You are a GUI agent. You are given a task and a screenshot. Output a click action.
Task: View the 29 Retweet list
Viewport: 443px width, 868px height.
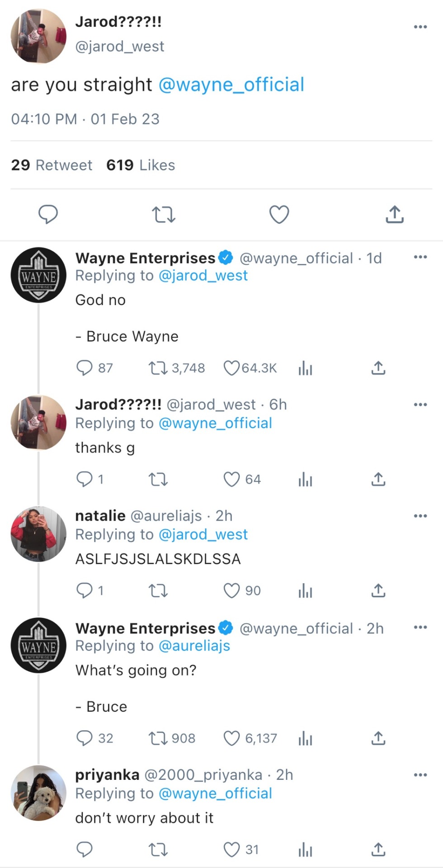pyautogui.click(x=52, y=165)
